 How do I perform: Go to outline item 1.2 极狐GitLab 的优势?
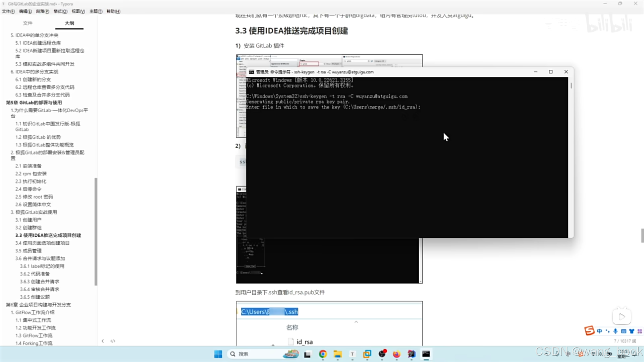pos(38,137)
